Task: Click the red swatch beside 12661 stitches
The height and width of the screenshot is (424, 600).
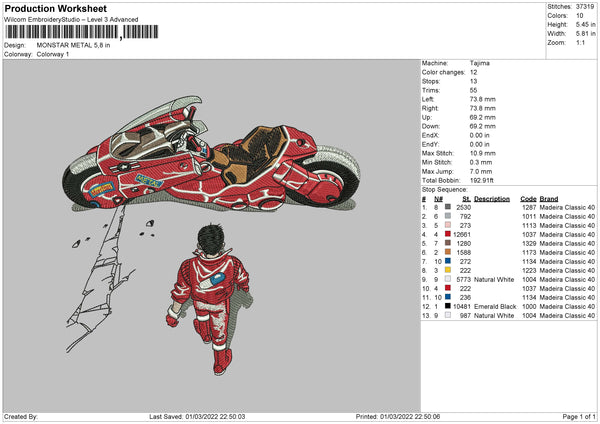Action: (448, 234)
